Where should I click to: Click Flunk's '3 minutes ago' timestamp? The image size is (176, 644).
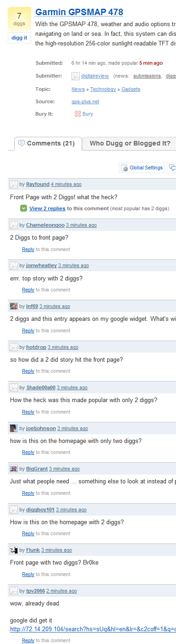(x=56, y=550)
